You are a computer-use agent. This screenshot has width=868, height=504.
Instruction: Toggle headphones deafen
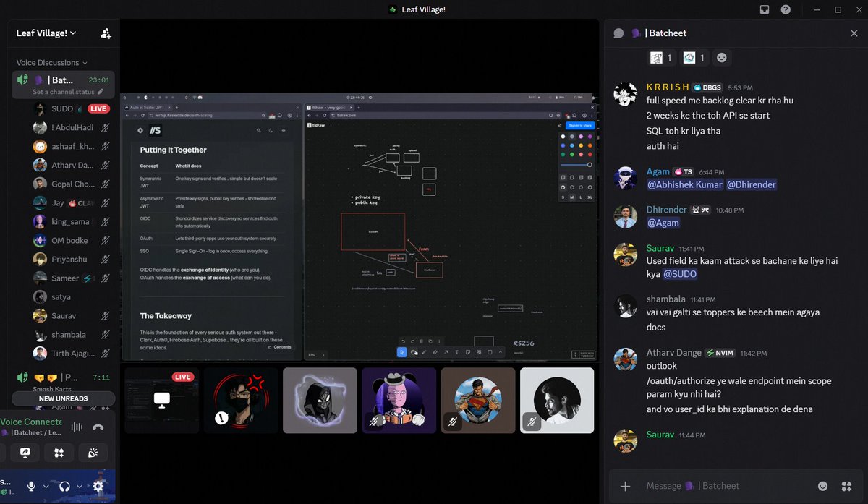64,487
